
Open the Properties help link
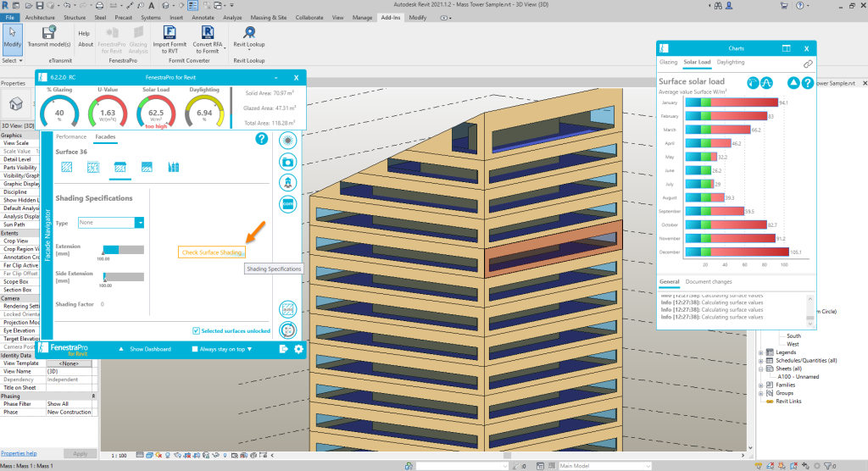(x=19, y=453)
